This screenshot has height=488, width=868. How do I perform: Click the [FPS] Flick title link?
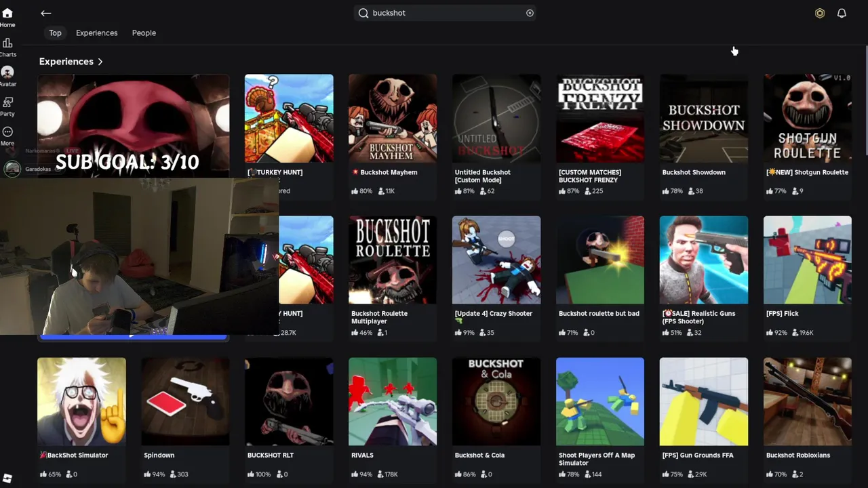click(x=783, y=314)
